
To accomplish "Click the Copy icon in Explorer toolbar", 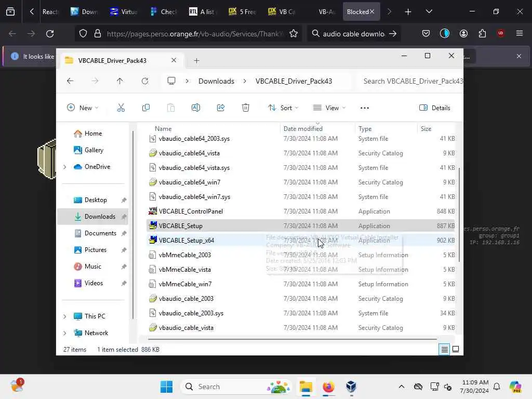I will tap(146, 108).
